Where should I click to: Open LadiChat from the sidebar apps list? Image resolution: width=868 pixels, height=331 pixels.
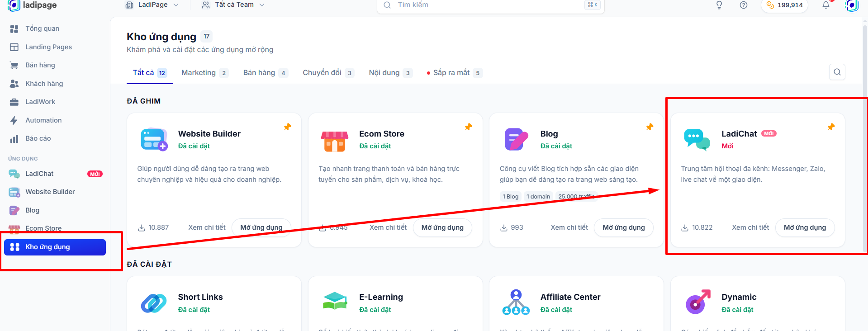39,174
